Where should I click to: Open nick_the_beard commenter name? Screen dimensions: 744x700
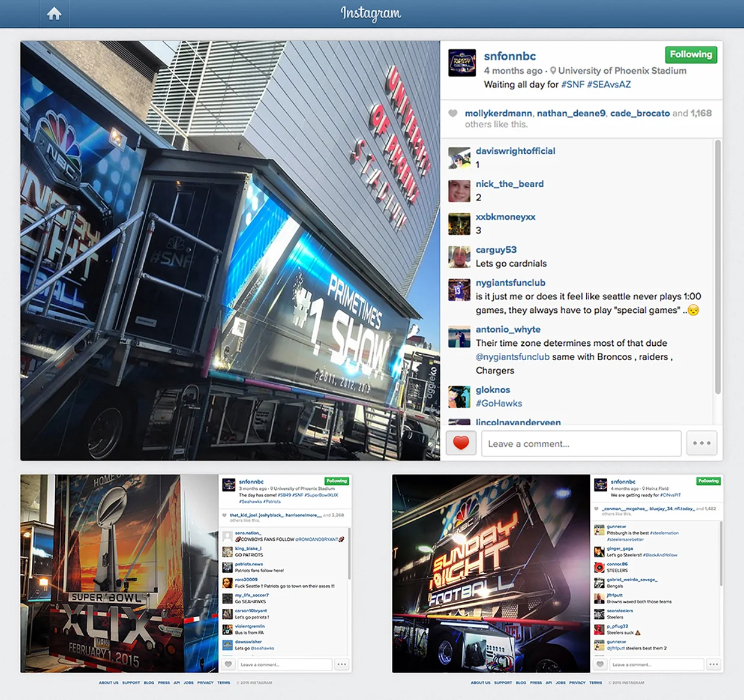509,184
